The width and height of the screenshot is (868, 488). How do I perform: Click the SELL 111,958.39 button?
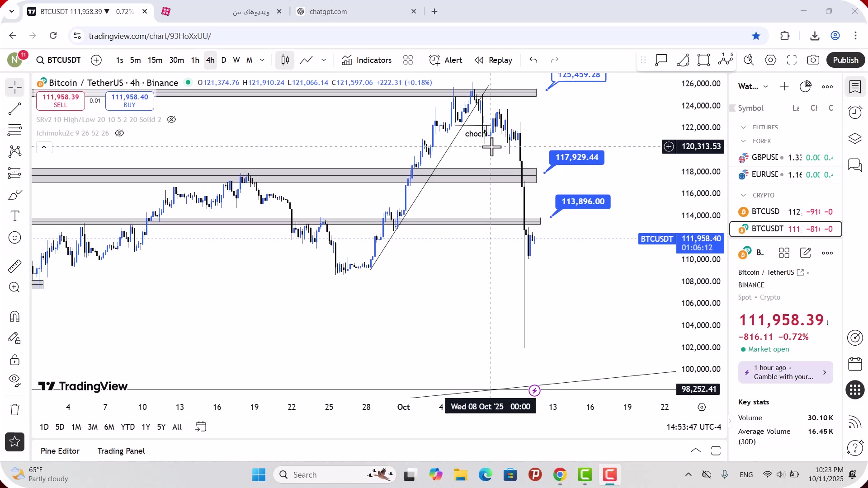click(61, 101)
